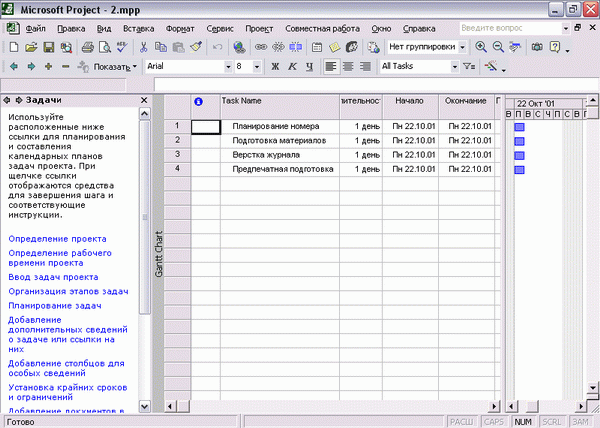Follow the Определение проекта link
The height and width of the screenshot is (428, 600).
(57, 239)
